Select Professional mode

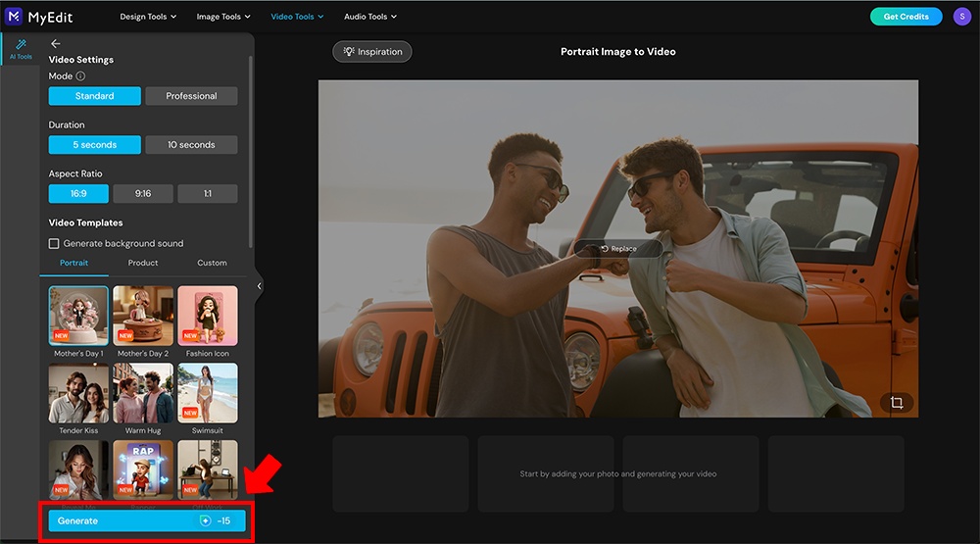click(191, 96)
